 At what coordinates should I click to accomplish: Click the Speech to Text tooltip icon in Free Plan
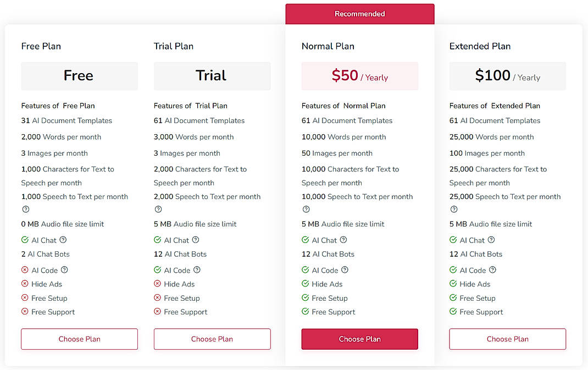[25, 209]
